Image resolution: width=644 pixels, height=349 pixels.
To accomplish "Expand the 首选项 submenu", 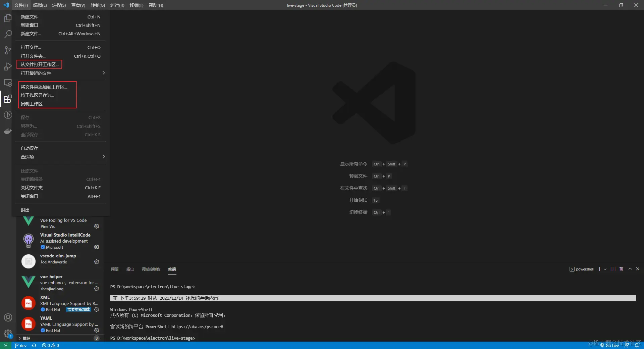I will [60, 157].
